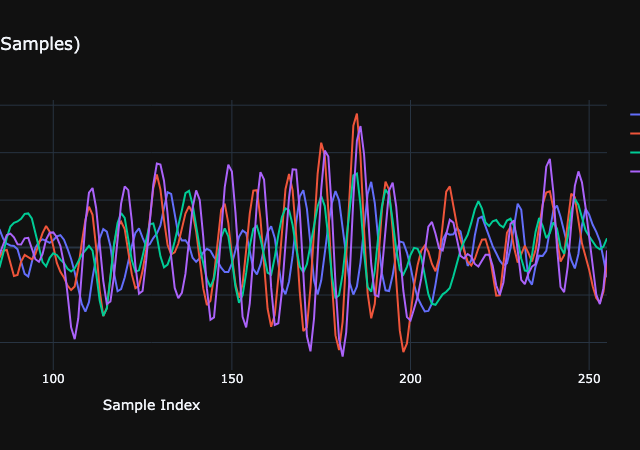
Task: Click the "Sample Index" x-axis title
Action: (151, 405)
